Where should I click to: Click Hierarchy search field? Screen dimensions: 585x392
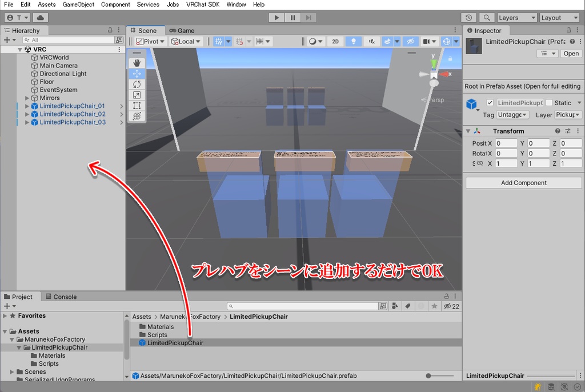(x=69, y=40)
